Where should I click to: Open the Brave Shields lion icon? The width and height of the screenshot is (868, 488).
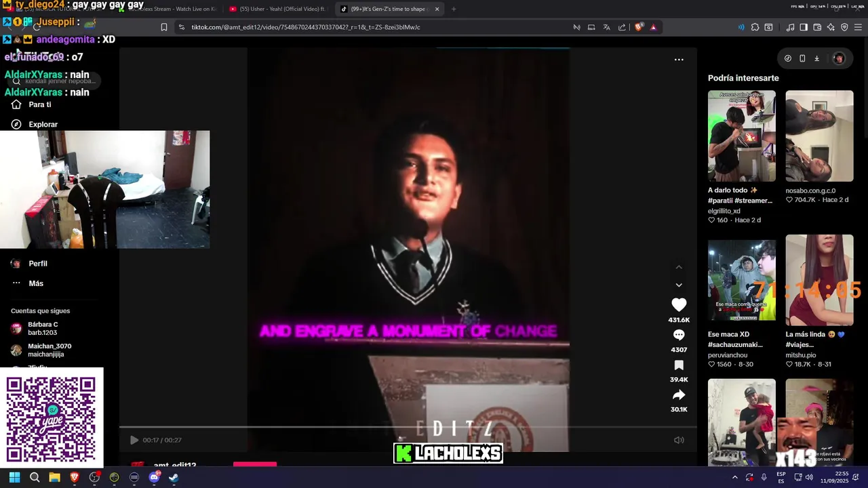[639, 27]
